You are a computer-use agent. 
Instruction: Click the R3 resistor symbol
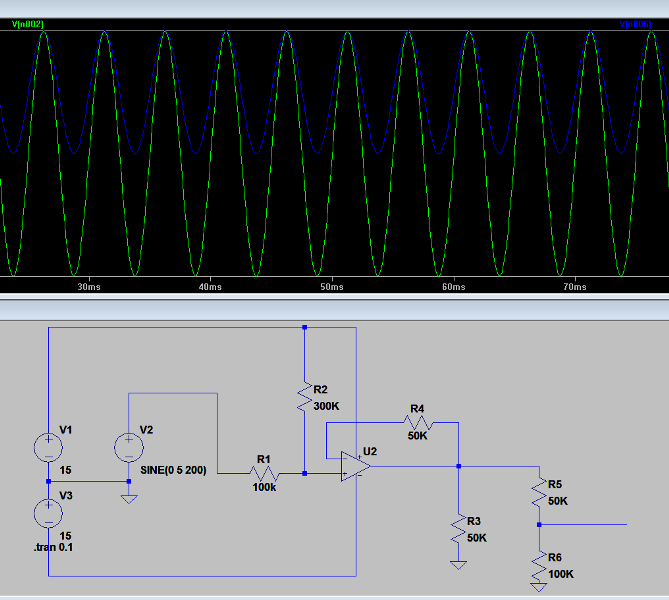point(458,528)
